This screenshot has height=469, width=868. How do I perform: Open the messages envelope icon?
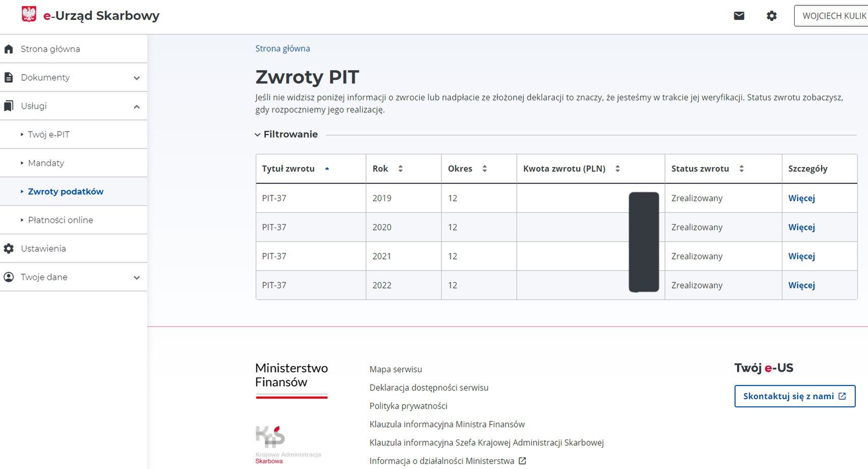738,16
